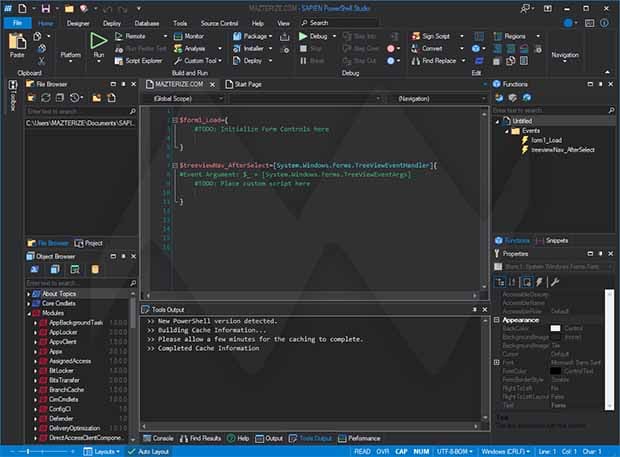Image resolution: width=620 pixels, height=457 pixels.
Task: Collapse the Appearance property category
Action: coord(497,320)
